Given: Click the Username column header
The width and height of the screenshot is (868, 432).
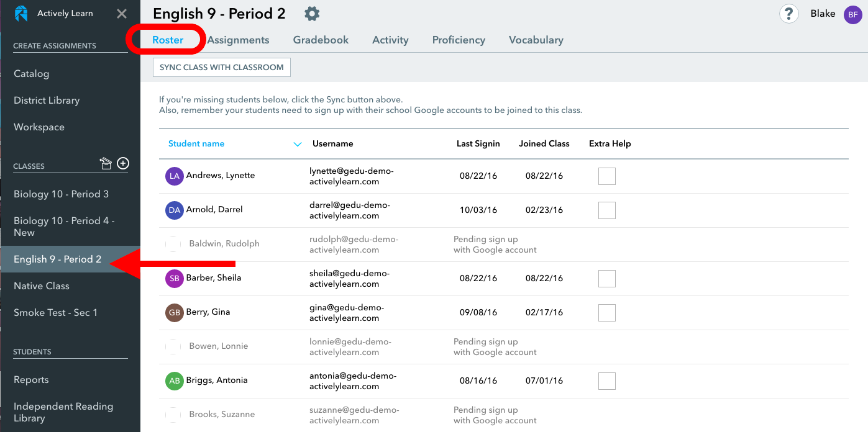Looking at the screenshot, I should point(333,143).
